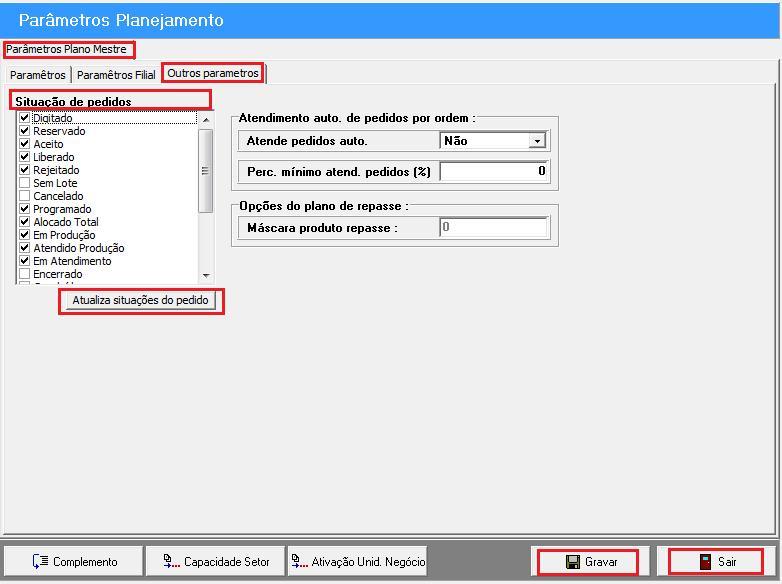Click the Perc. mínimo atend. pedidos field
This screenshot has width=782, height=584.
[x=494, y=171]
